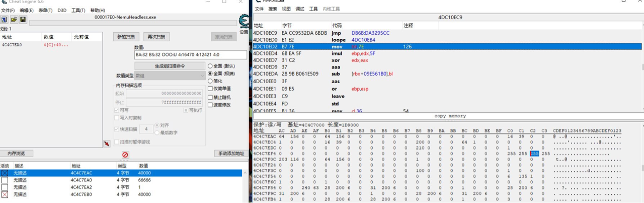The height and width of the screenshot is (203, 644).
Task: Open 搜索 menu in memory viewer
Action: 273,9
